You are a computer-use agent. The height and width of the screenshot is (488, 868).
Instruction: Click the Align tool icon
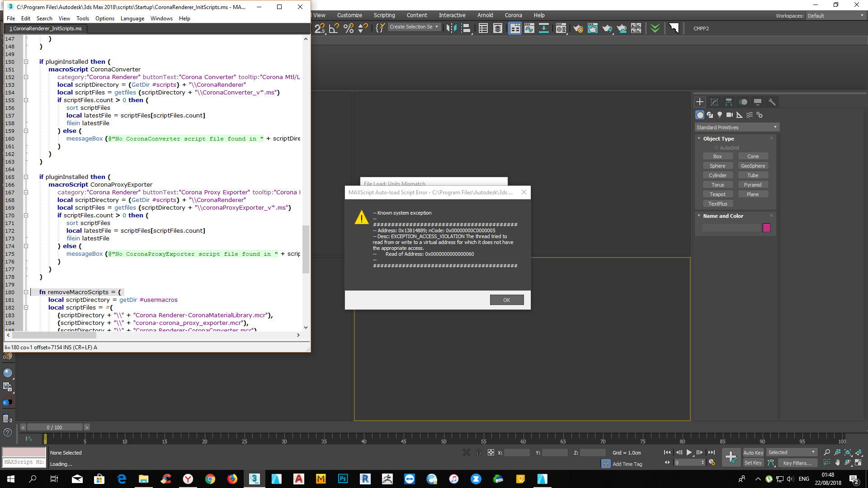coord(466,28)
